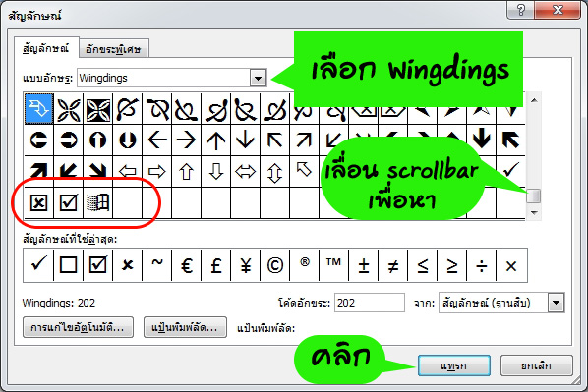This screenshot has height=392, width=588.
Task: Pick the bold up-left diagonal arrow symbol
Action: [510, 140]
